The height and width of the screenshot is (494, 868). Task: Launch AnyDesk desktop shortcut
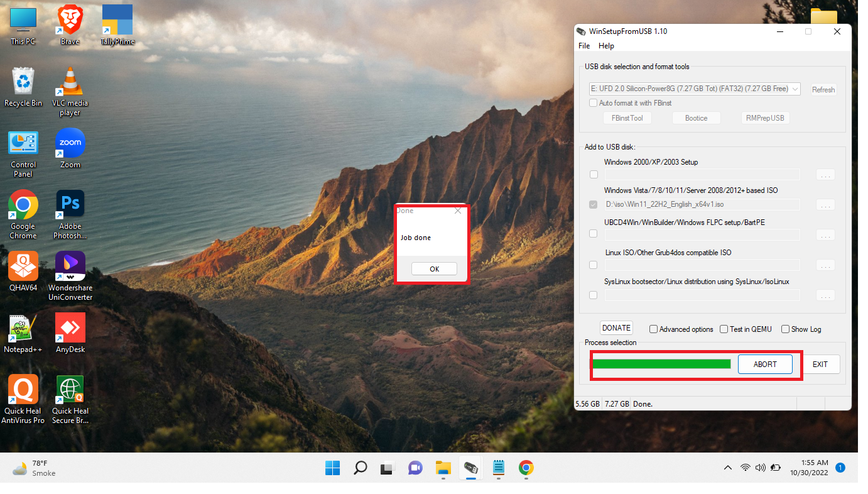(70, 333)
